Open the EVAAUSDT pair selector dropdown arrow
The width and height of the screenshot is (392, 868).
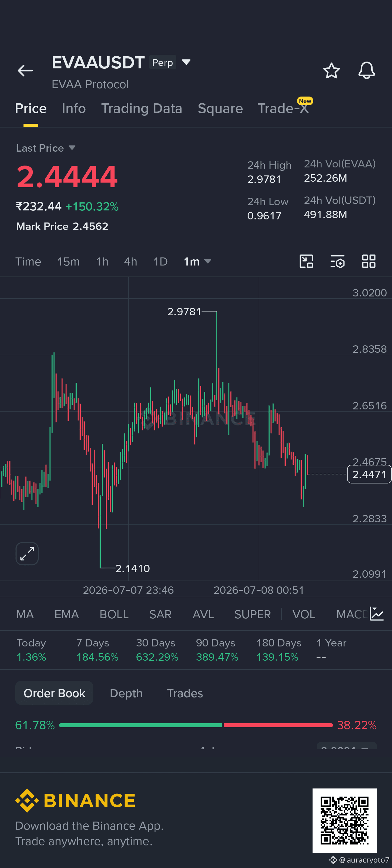pos(186,62)
